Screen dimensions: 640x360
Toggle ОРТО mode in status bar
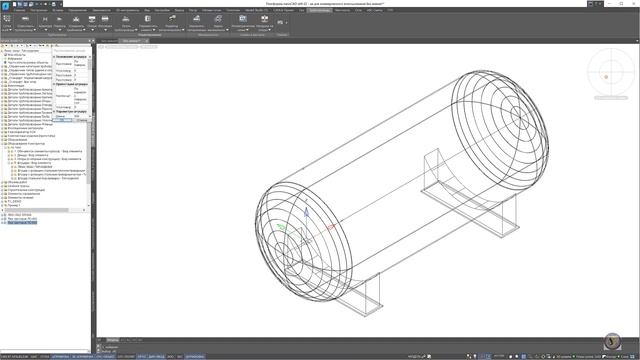click(142, 357)
